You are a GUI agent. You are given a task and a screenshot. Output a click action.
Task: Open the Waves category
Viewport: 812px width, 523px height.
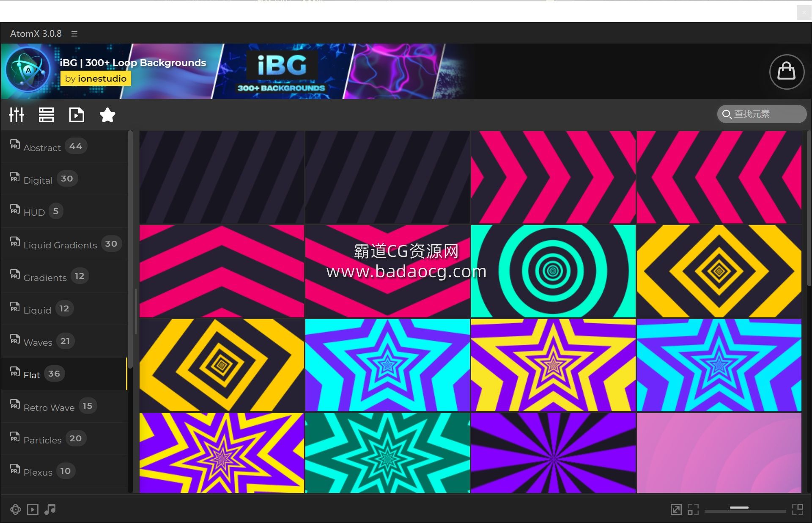pyautogui.click(x=64, y=341)
